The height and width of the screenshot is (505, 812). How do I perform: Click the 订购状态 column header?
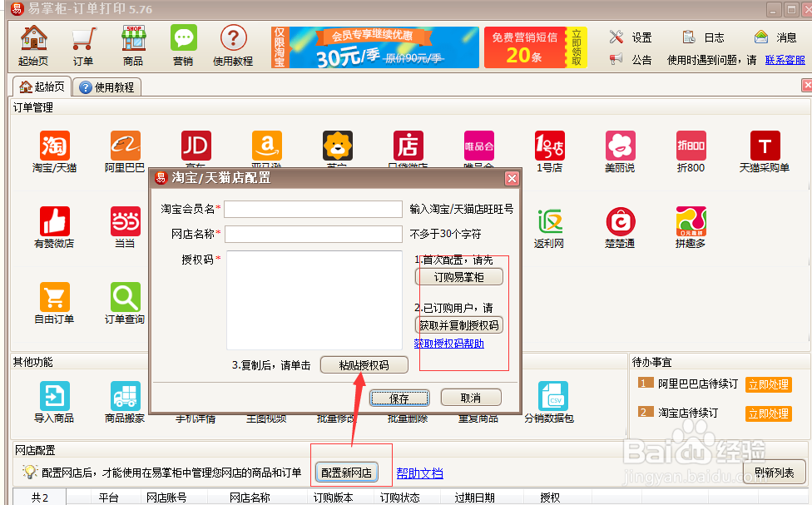[400, 498]
